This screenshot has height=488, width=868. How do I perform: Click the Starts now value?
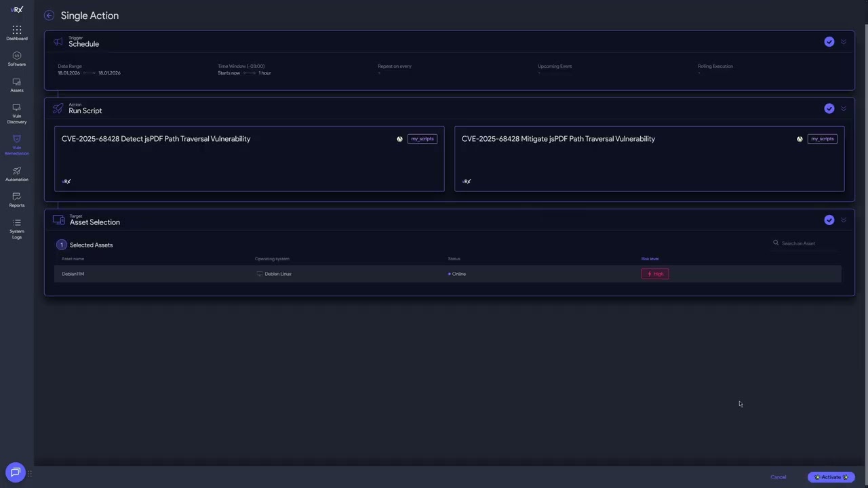tap(229, 73)
